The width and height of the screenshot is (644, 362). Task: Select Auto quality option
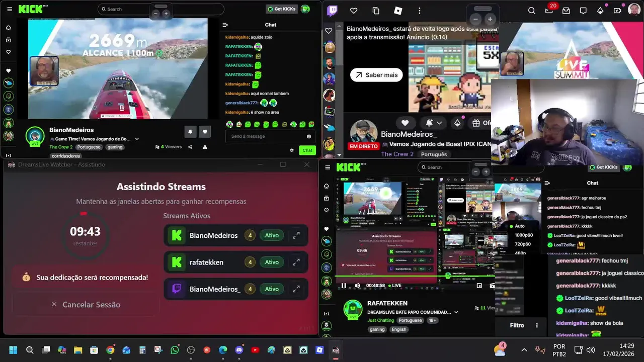[x=520, y=226]
